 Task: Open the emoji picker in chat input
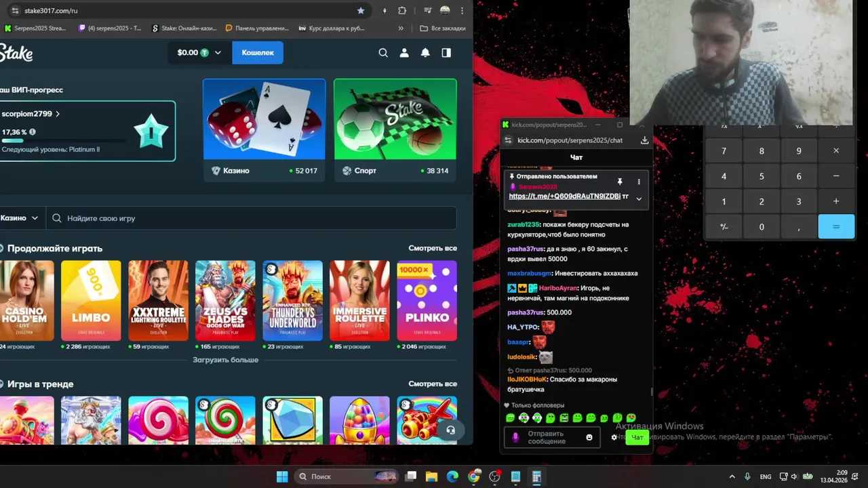point(589,437)
